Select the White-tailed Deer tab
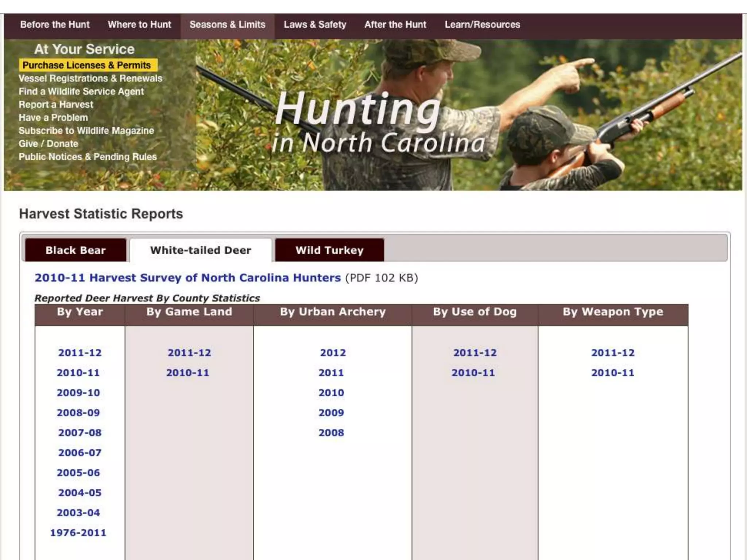 pyautogui.click(x=201, y=250)
